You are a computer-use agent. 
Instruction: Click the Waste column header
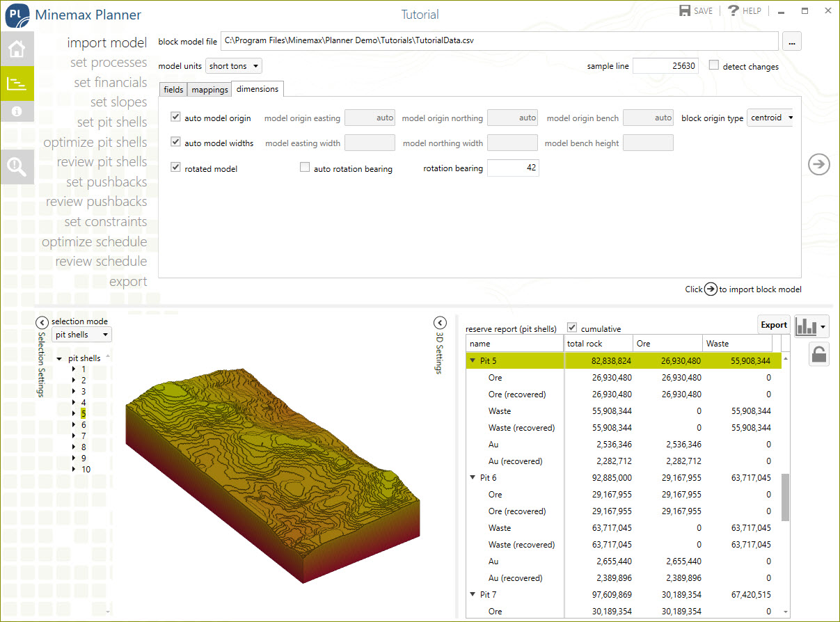(738, 344)
